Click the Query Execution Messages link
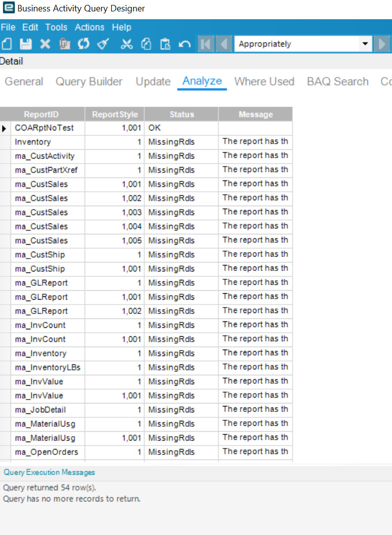This screenshot has width=392, height=535. pos(49,472)
